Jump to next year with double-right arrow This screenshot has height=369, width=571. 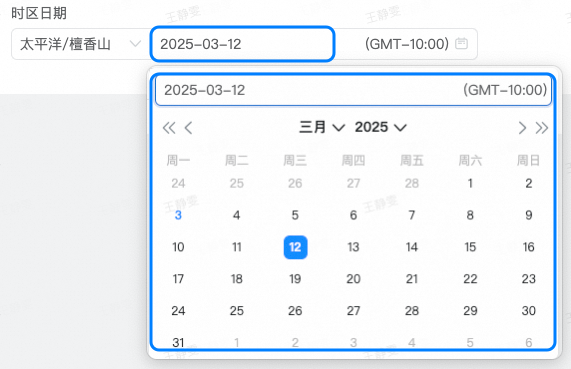tap(542, 128)
